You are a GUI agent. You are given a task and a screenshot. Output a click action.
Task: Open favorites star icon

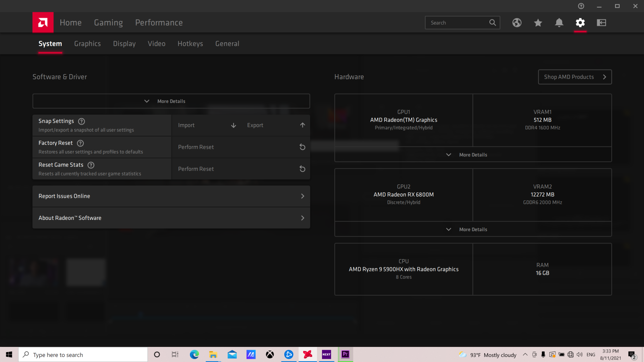[538, 23]
